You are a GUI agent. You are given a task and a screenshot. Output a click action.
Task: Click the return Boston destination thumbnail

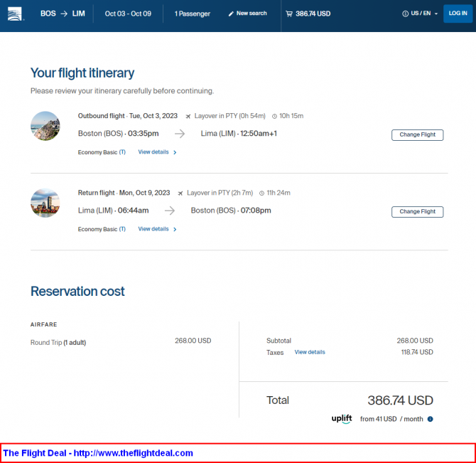[x=45, y=203]
